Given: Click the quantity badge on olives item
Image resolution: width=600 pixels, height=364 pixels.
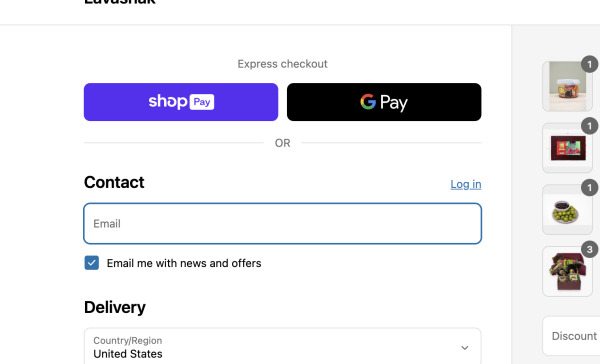Looking at the screenshot, I should [x=590, y=188].
